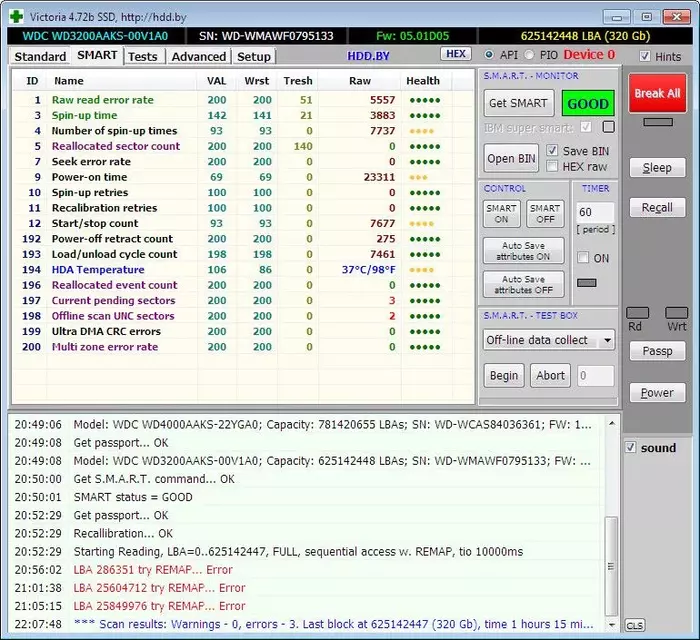The height and width of the screenshot is (640, 700).
Task: Click the timer period field showing 60
Action: click(595, 212)
